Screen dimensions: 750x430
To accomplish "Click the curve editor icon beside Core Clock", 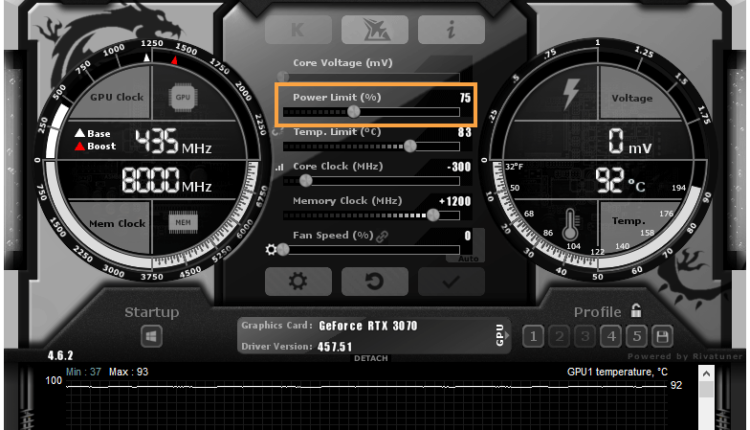I will coord(279,167).
